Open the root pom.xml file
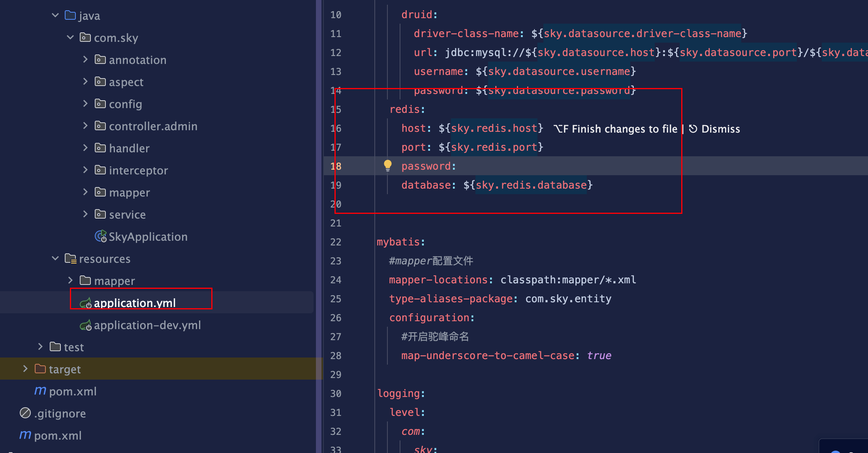The width and height of the screenshot is (868, 453). pyautogui.click(x=58, y=435)
